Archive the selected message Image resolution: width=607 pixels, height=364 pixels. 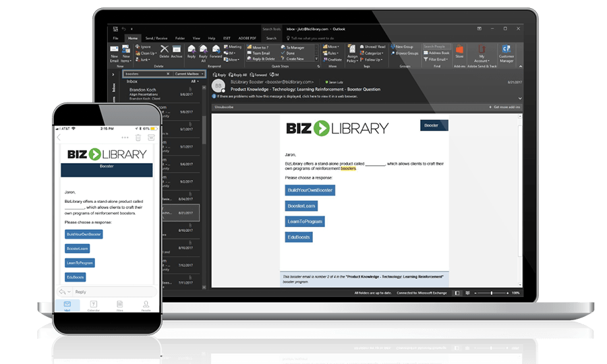point(177,51)
